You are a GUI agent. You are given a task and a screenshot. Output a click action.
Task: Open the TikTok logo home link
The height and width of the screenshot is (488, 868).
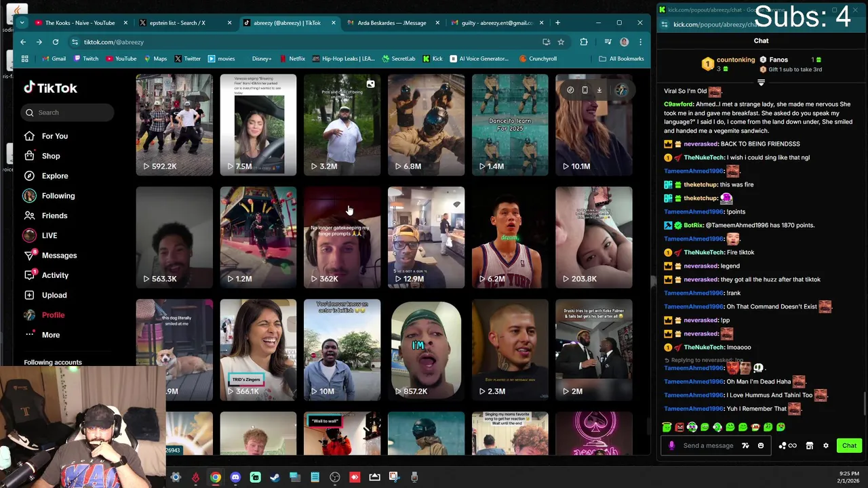click(x=50, y=88)
